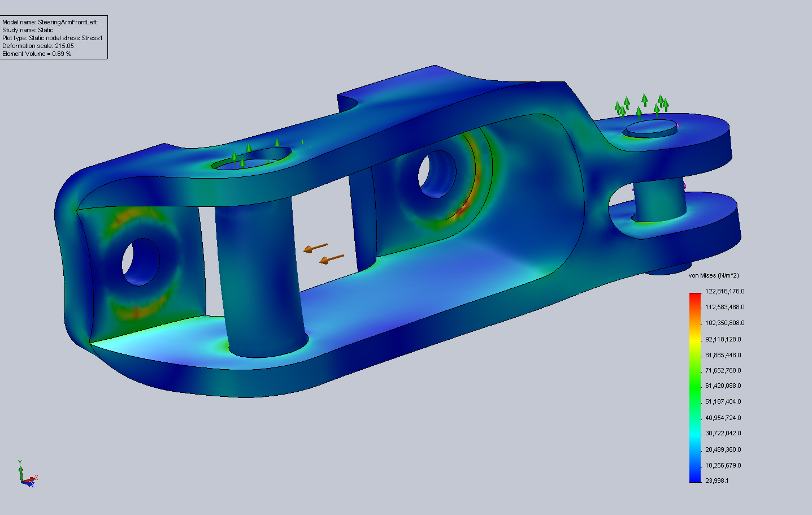Click the pink marker beside the right pin
The width and height of the screenshot is (812, 515).
685,185
